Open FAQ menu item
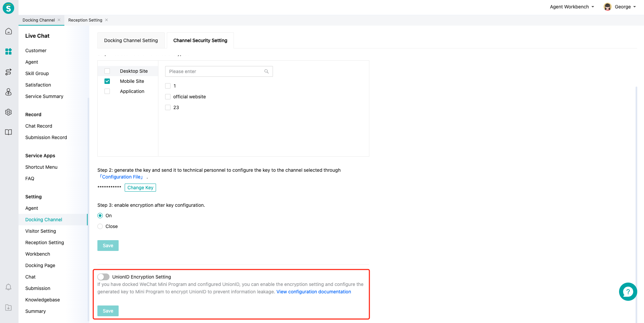Viewport: 644px width, 323px height. point(30,179)
